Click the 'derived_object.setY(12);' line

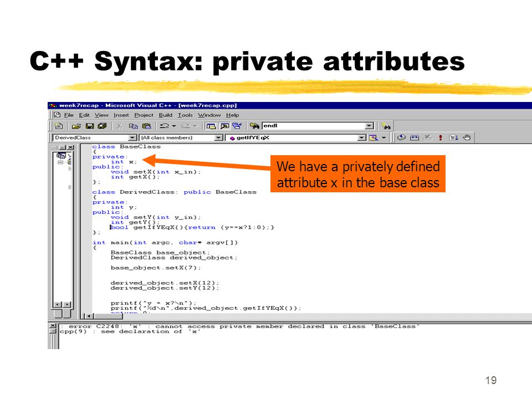coord(165,288)
